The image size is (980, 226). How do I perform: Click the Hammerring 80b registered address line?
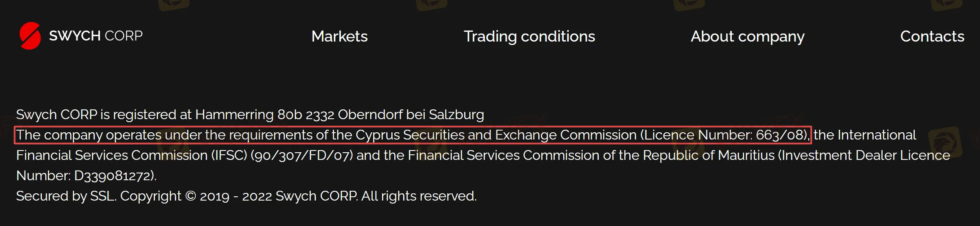tap(250, 114)
